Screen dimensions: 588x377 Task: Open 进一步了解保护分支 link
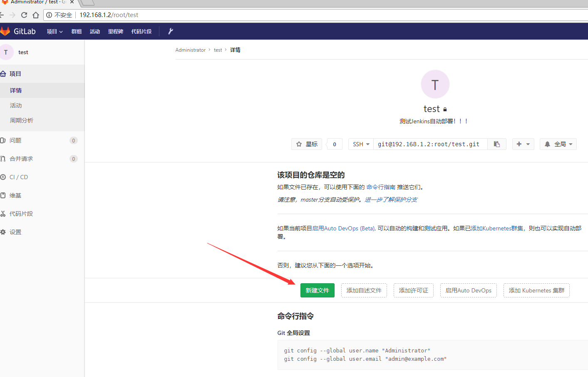[x=391, y=200]
